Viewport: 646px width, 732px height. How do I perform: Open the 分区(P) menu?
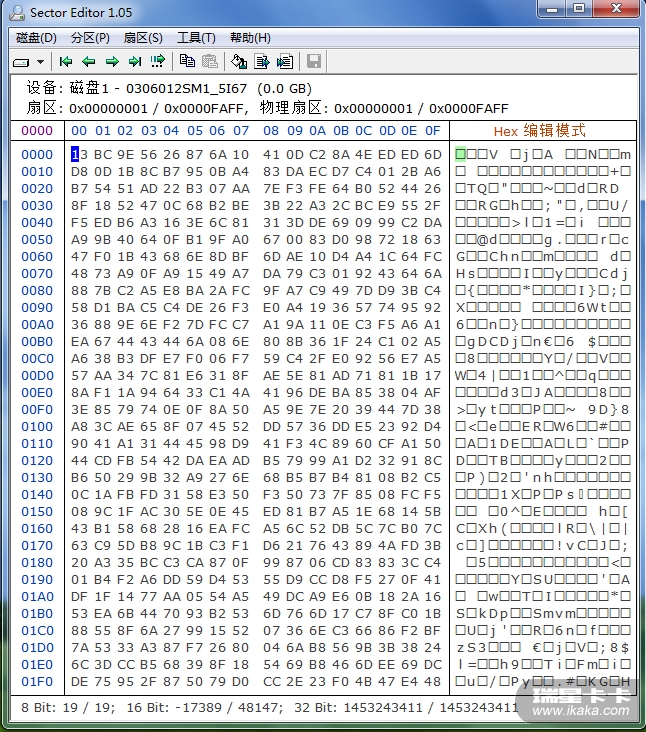pyautogui.click(x=90, y=38)
